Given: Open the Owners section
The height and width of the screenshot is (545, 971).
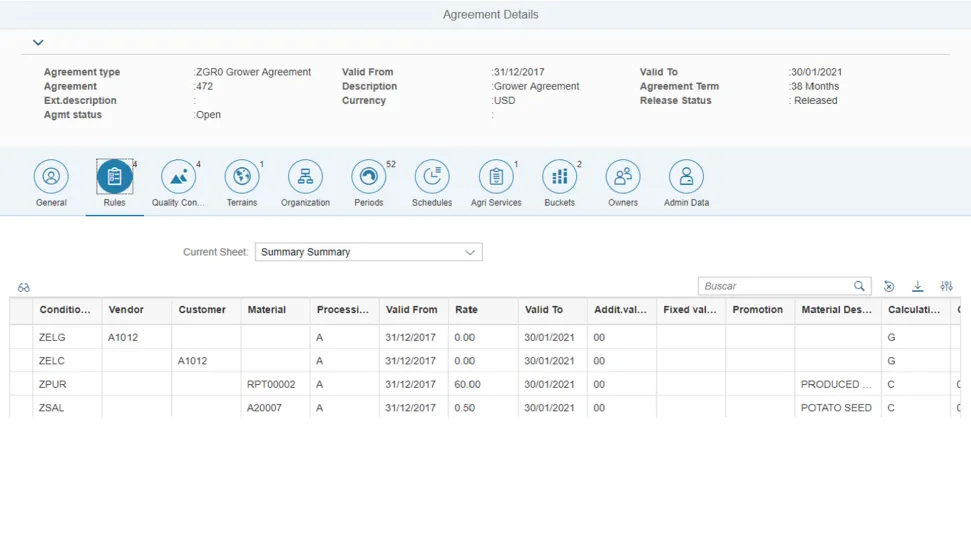Looking at the screenshot, I should pos(622,177).
